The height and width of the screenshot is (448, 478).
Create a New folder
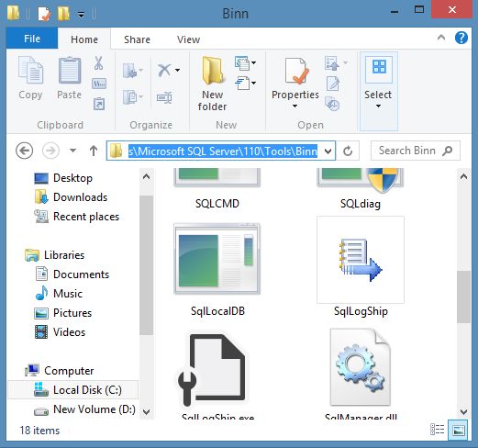pos(213,84)
